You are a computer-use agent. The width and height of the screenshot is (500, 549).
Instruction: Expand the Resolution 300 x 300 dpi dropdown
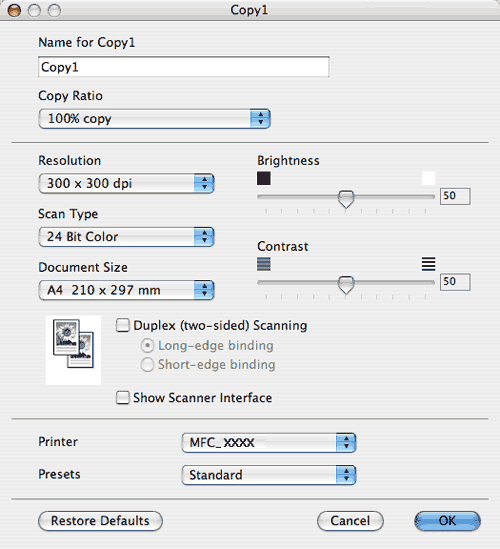point(126,183)
